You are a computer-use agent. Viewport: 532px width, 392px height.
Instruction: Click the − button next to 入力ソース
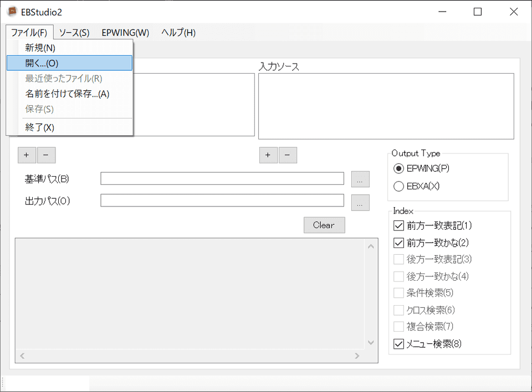(x=288, y=155)
